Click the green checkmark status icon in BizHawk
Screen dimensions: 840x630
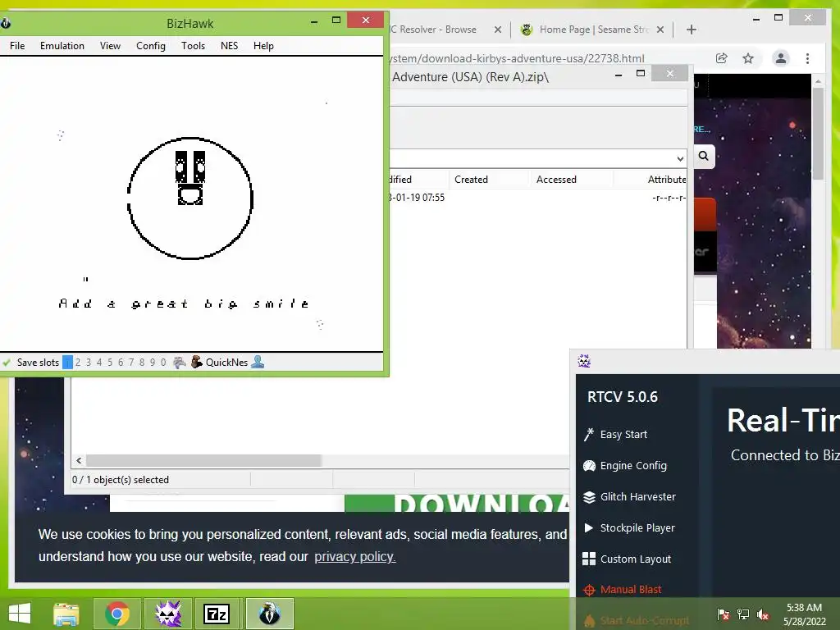click(7, 363)
